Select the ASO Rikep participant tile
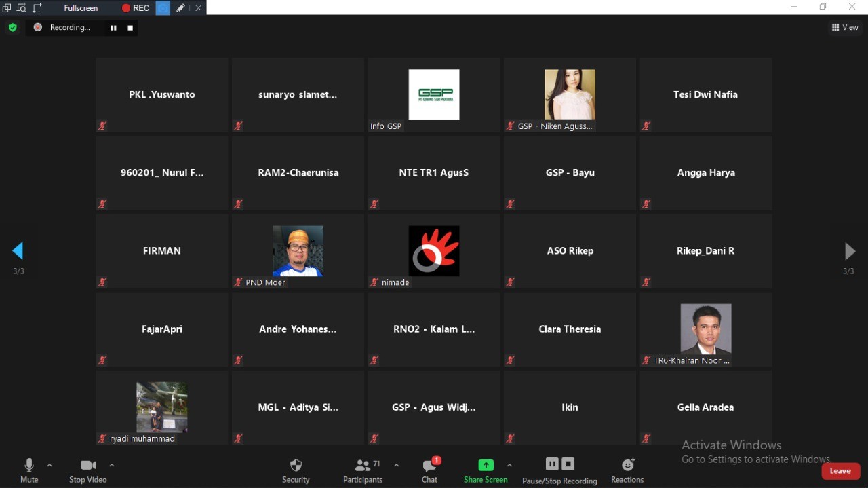Image resolution: width=868 pixels, height=488 pixels. click(x=570, y=251)
